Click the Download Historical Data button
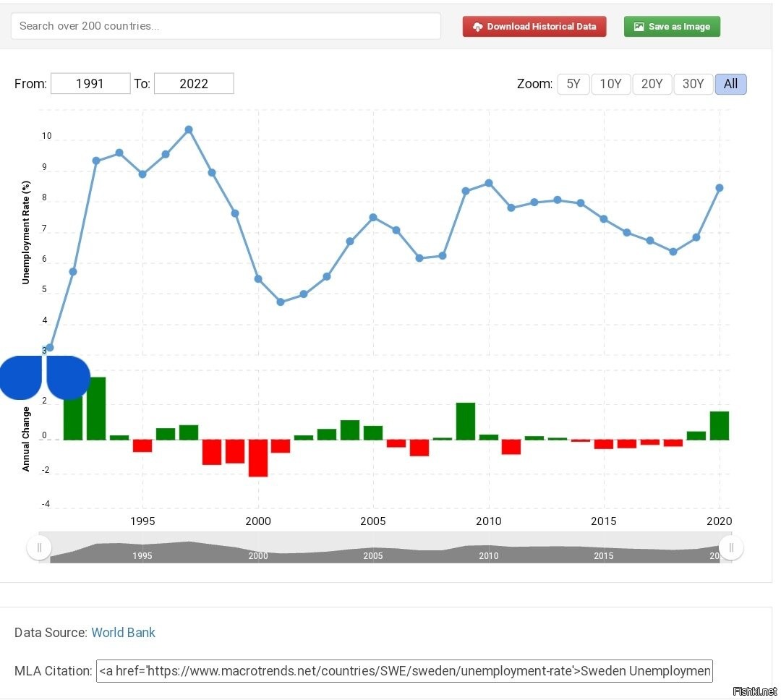 (x=534, y=27)
